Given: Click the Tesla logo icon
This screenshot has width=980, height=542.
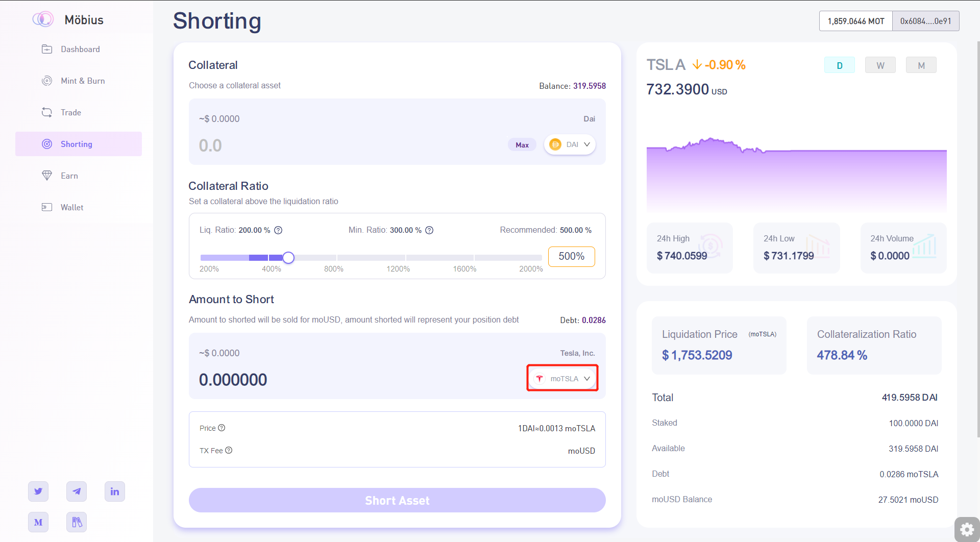Looking at the screenshot, I should tap(539, 379).
